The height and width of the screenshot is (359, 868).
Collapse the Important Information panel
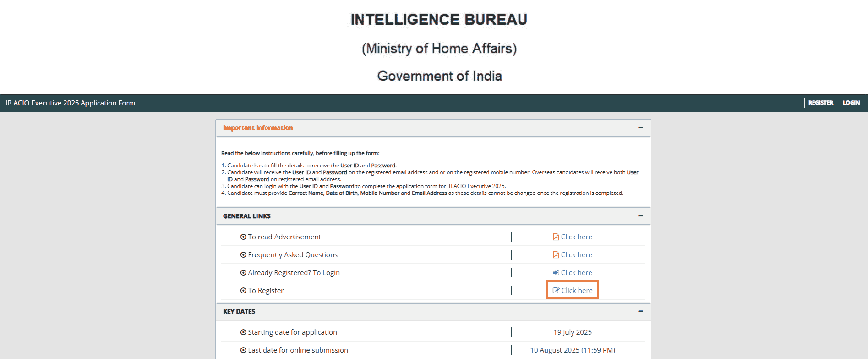pos(640,127)
